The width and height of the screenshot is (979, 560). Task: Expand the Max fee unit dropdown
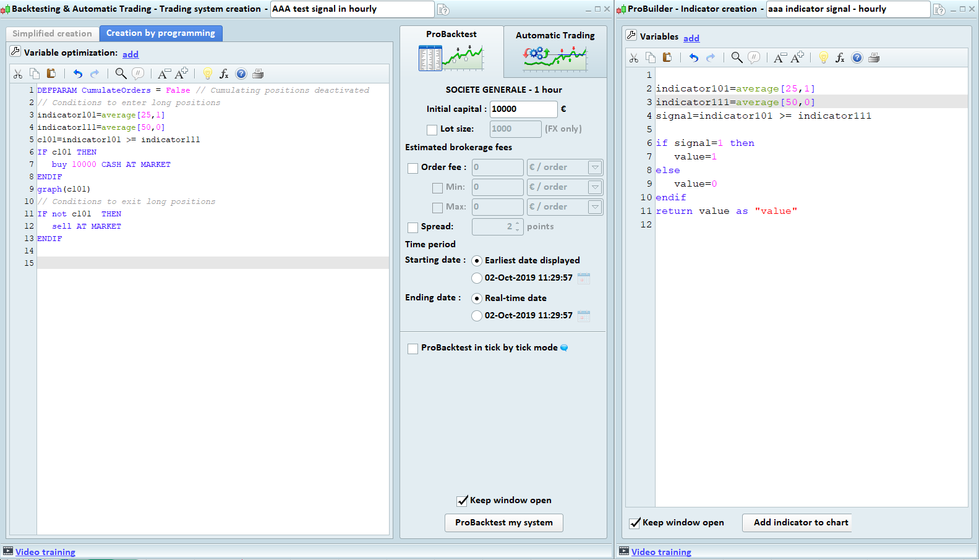click(x=595, y=207)
